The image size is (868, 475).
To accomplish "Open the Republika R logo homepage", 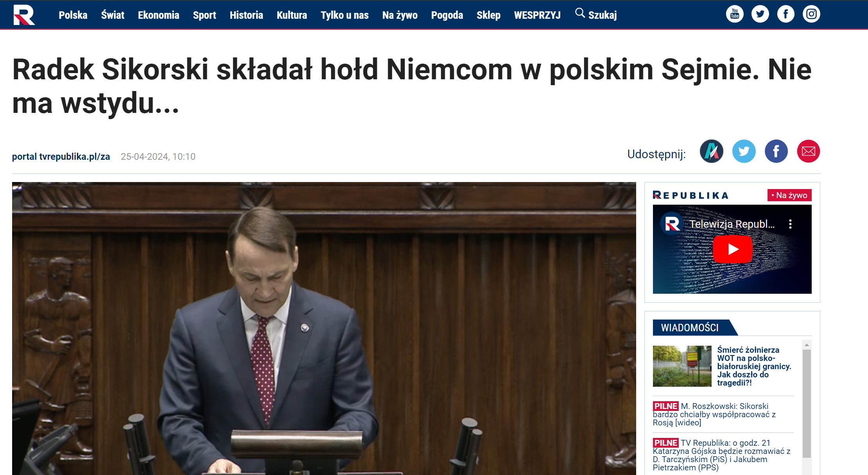I will (x=24, y=15).
